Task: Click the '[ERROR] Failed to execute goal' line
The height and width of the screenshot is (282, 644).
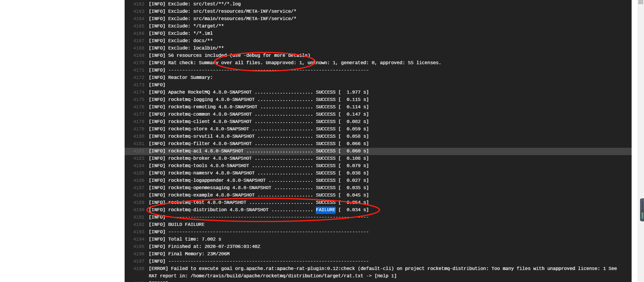Action: click(x=383, y=268)
